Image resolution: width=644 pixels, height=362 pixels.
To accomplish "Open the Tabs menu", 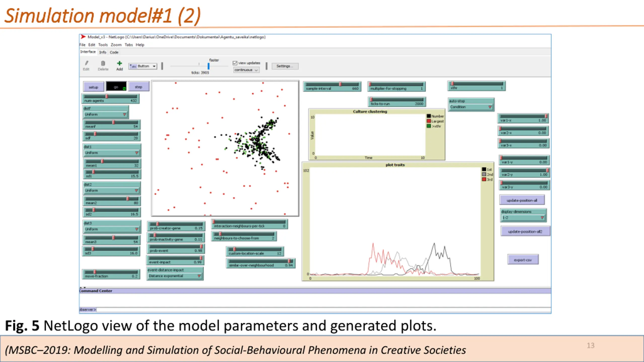I will [x=129, y=45].
